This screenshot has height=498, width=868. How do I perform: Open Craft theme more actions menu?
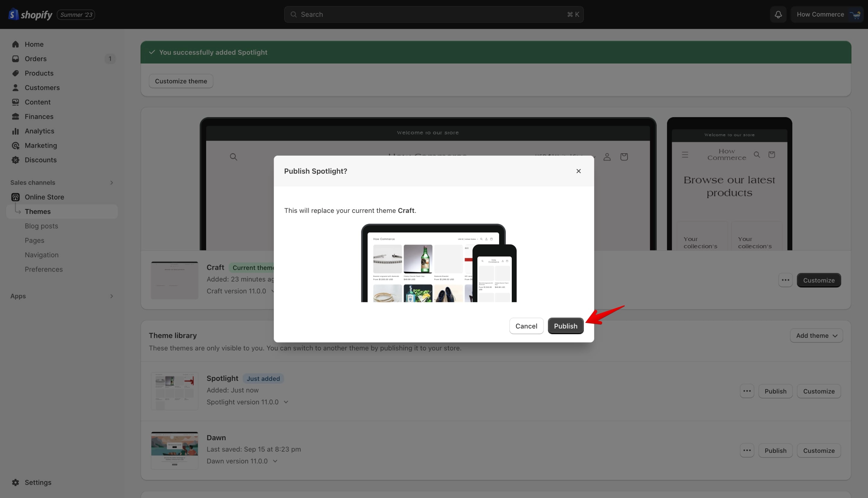[785, 280]
